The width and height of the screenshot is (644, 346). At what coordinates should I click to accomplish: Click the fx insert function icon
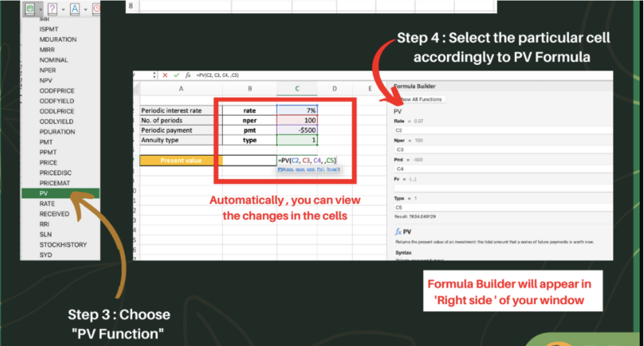188,75
